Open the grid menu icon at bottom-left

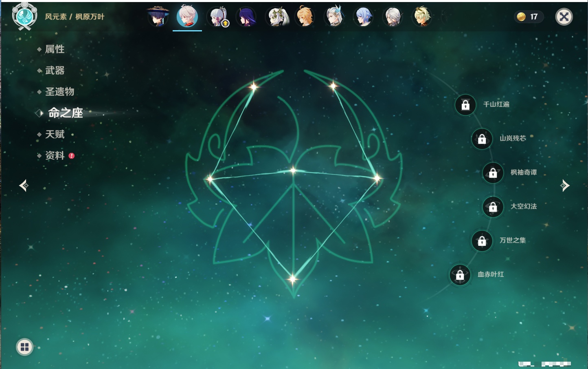[x=24, y=347]
